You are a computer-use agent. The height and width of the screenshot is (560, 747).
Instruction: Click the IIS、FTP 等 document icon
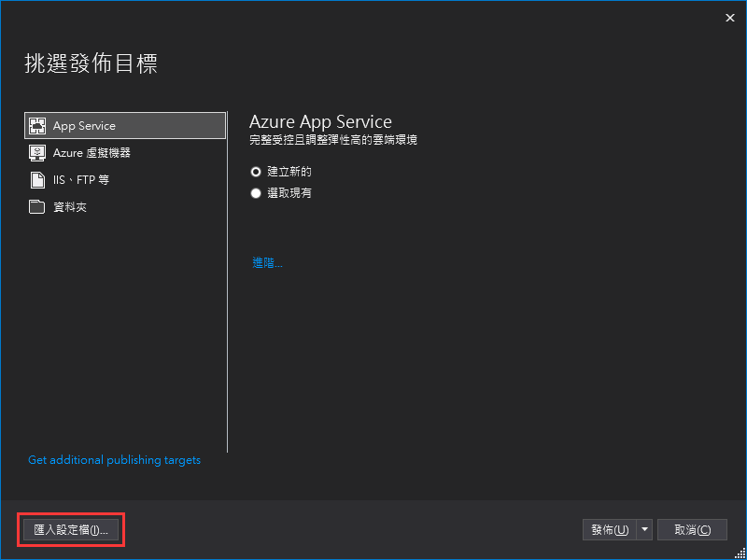[x=37, y=180]
